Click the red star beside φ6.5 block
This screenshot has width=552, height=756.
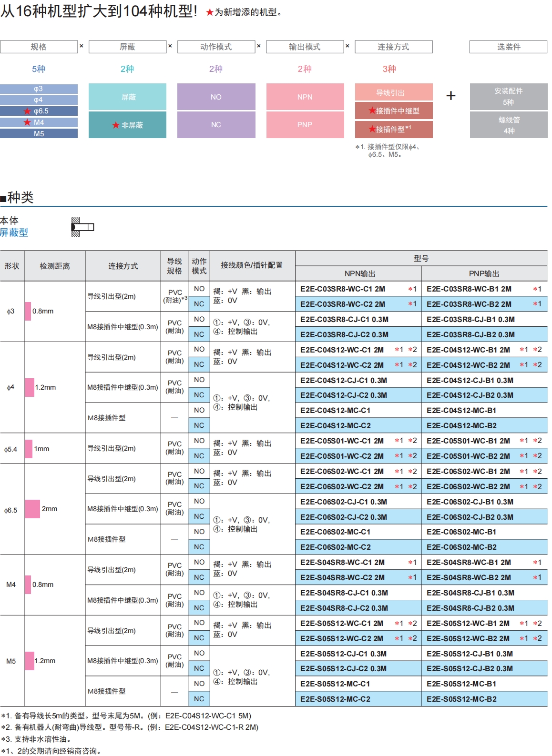tap(27, 111)
